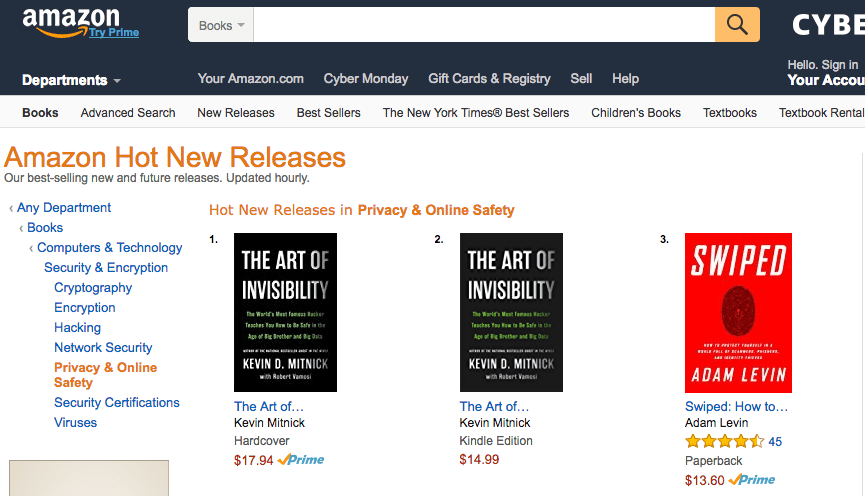Screen dimensions: 865x496
Task: Click the Try Prime link under logo
Action: click(x=114, y=33)
